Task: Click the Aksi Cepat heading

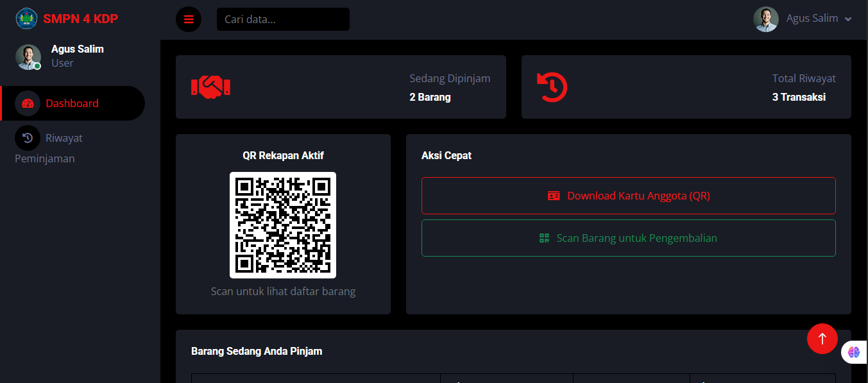Action: coord(447,156)
